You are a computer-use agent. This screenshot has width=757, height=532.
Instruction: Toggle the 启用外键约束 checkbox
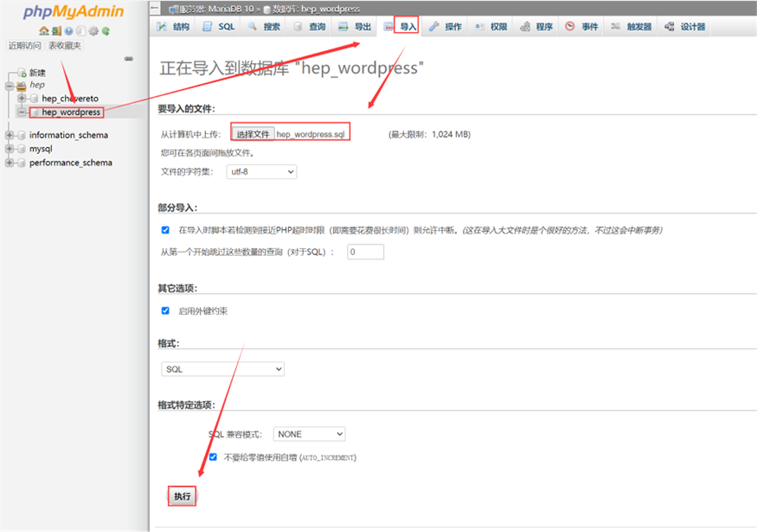click(165, 310)
